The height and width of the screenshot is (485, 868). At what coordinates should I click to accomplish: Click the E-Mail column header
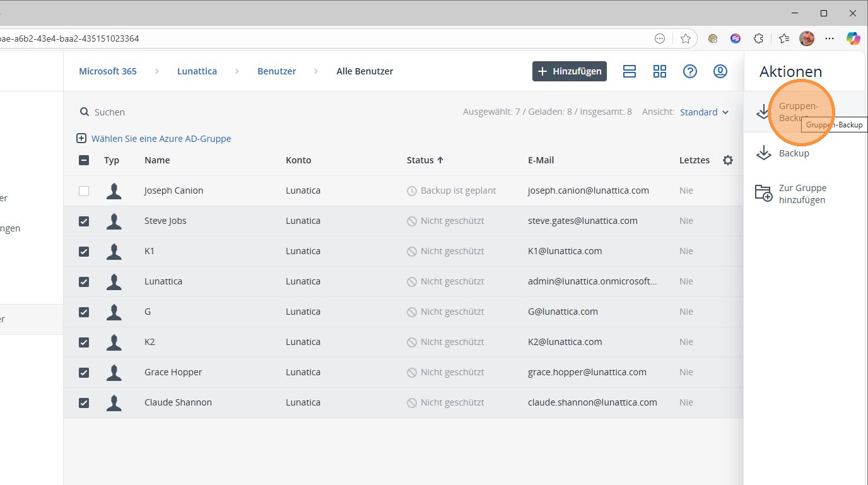(541, 160)
